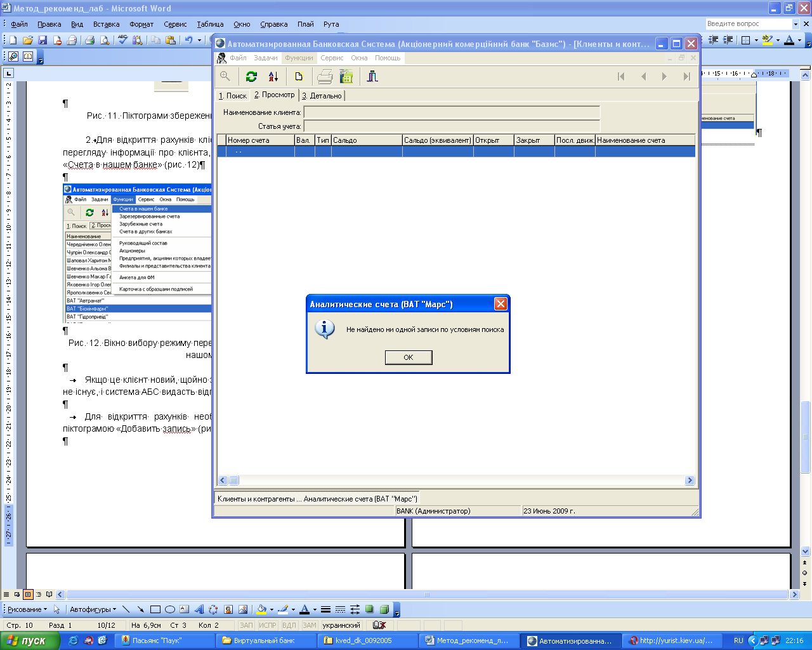Open the Undo history dropdown arrow
The width and height of the screenshot is (812, 650).
[199, 40]
